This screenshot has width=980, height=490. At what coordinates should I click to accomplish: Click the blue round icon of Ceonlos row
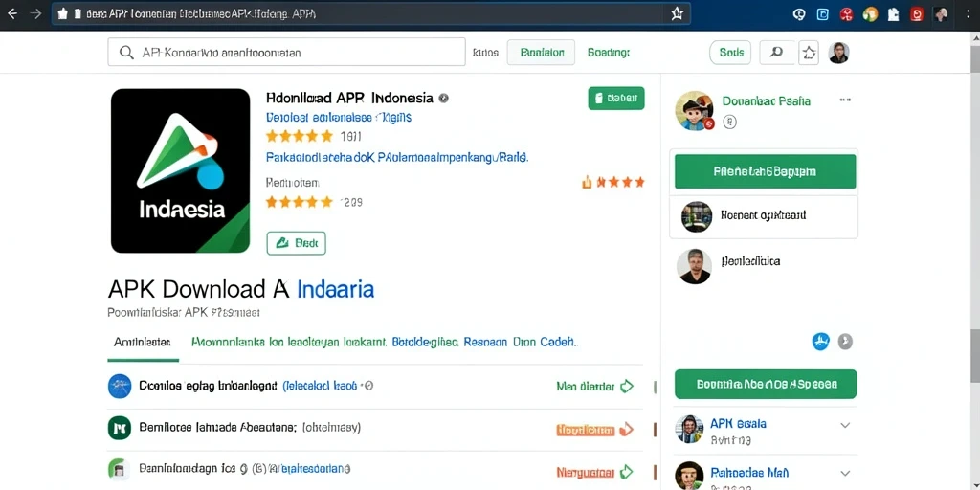coord(120,387)
